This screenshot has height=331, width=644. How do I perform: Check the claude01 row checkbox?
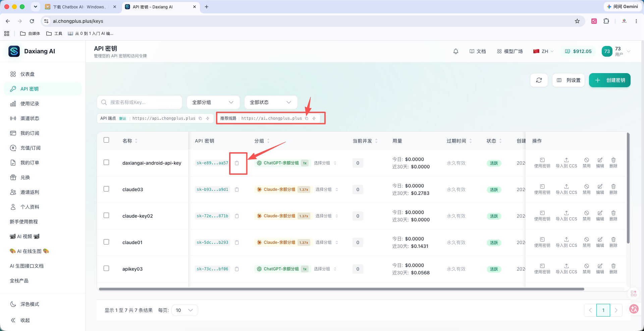point(106,242)
